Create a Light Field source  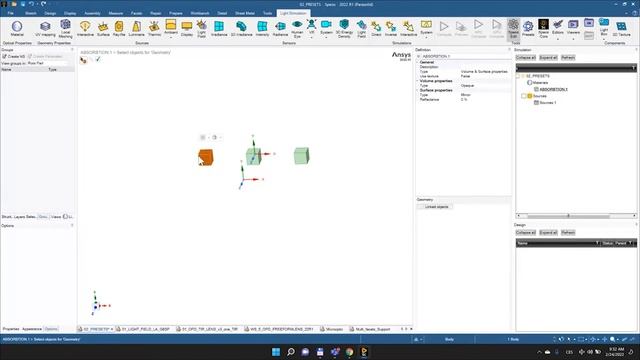point(202,29)
